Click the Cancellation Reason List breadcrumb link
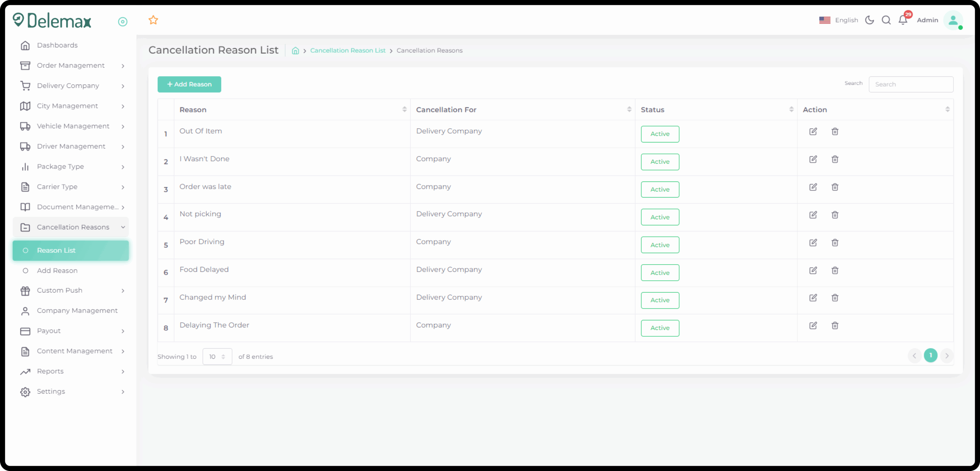The height and width of the screenshot is (471, 980). pos(348,51)
